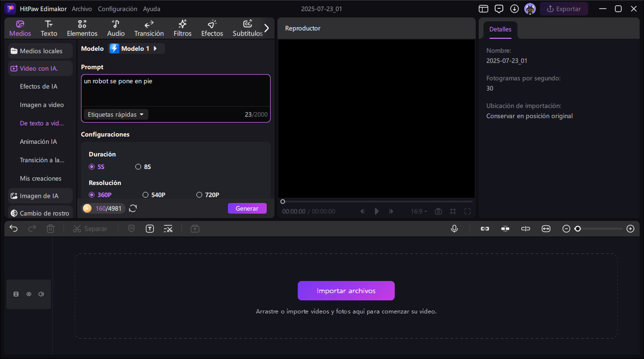Click the download icon in title bar

515,9
